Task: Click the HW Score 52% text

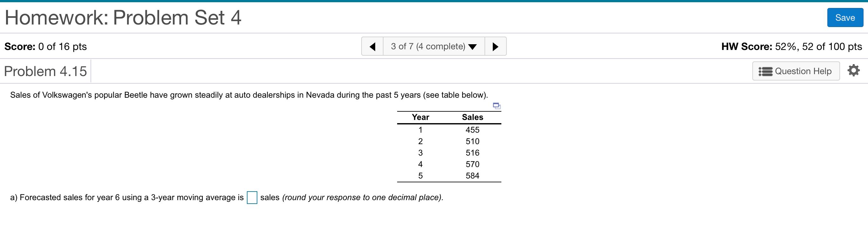Action: coord(791,46)
